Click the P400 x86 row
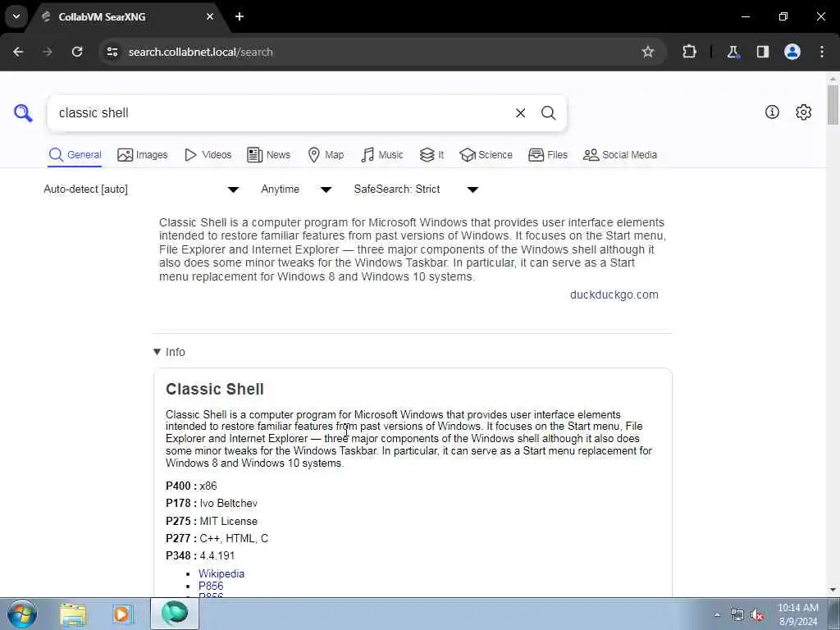This screenshot has width=840, height=630. pos(191,486)
